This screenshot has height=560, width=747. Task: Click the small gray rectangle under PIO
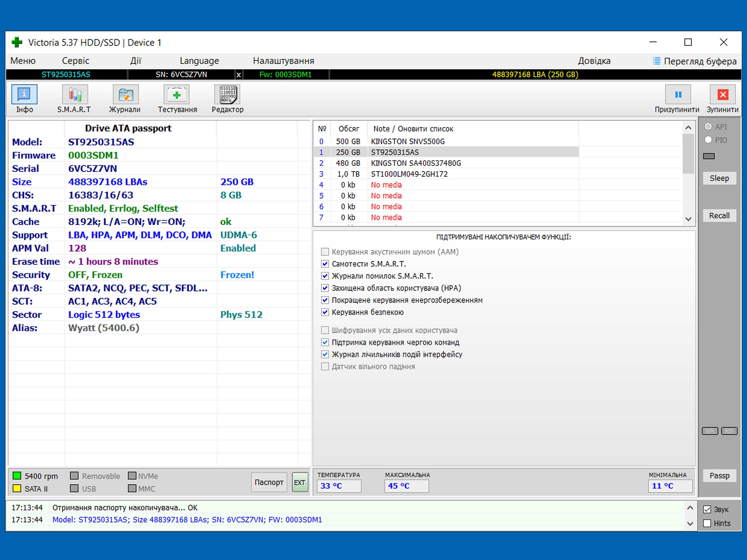709,156
